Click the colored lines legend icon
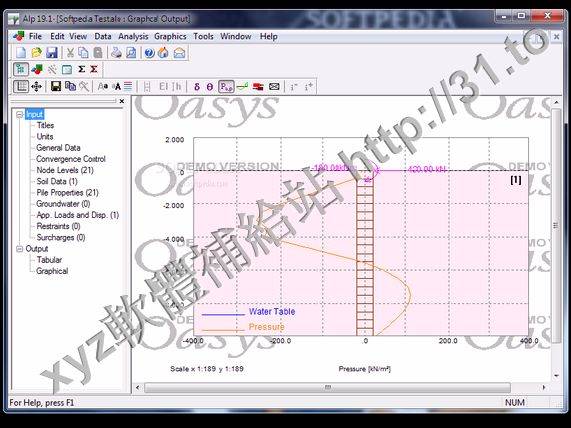This screenshot has width=571, height=428. (128, 86)
